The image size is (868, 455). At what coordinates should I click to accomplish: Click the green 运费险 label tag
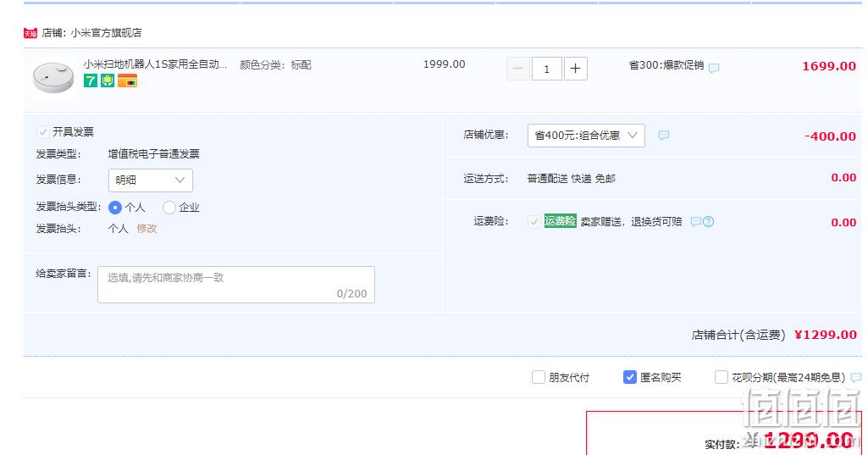tap(561, 221)
